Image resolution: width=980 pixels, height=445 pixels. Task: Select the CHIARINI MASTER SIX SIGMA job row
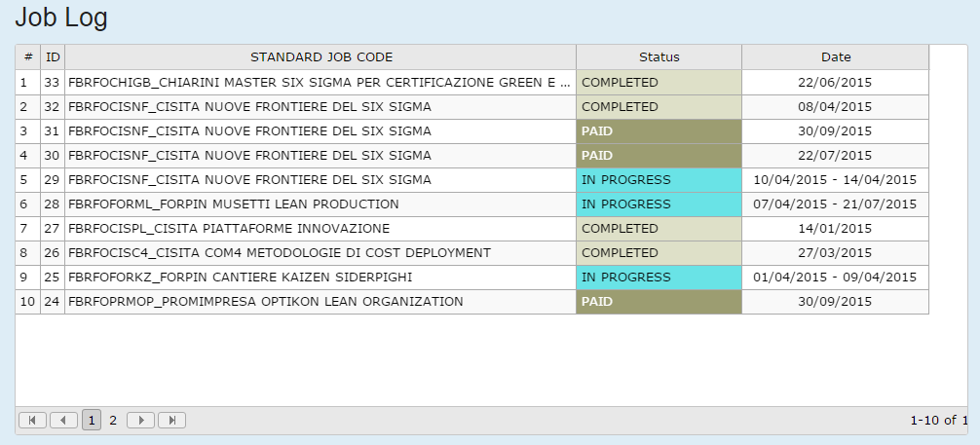(320, 83)
